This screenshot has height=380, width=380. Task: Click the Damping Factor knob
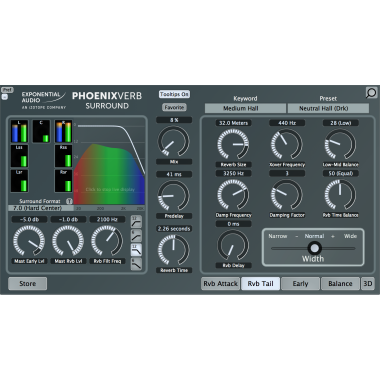coord(287,195)
